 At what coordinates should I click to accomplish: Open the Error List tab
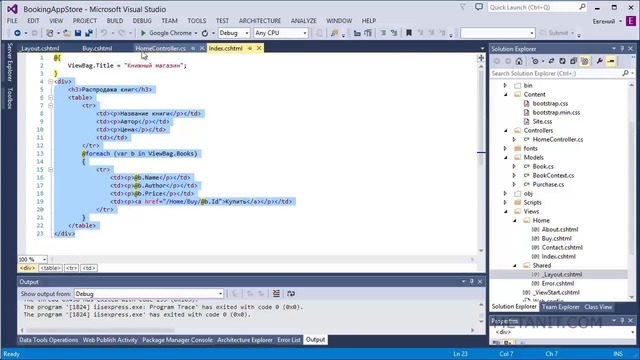[x=289, y=340]
